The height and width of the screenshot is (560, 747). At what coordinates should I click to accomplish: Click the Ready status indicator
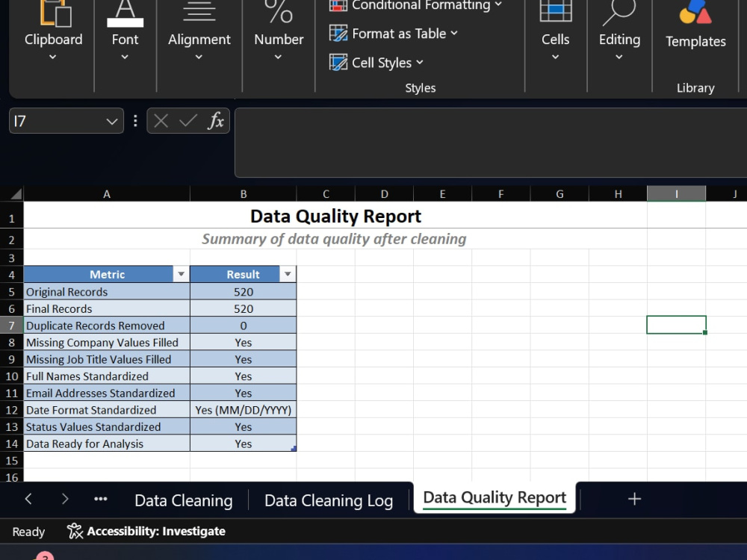28,532
